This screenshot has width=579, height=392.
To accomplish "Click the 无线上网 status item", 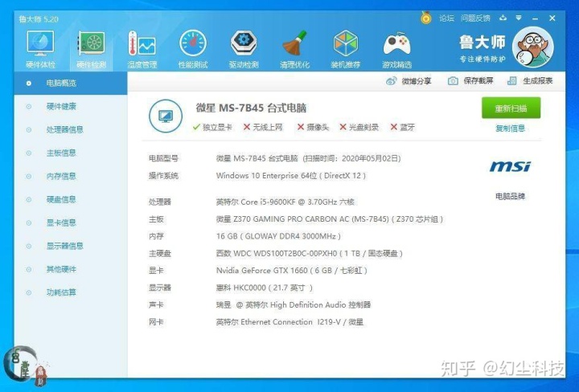I will 263,127.
